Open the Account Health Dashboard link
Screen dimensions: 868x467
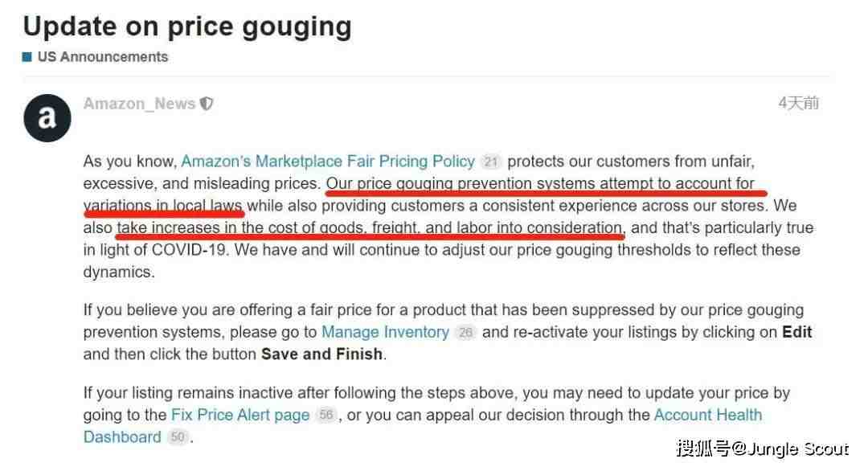click(708, 415)
